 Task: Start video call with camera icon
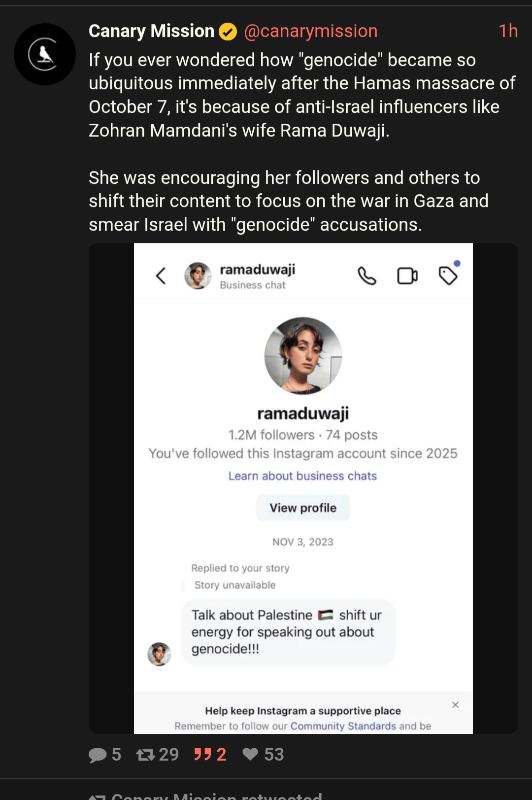click(407, 276)
